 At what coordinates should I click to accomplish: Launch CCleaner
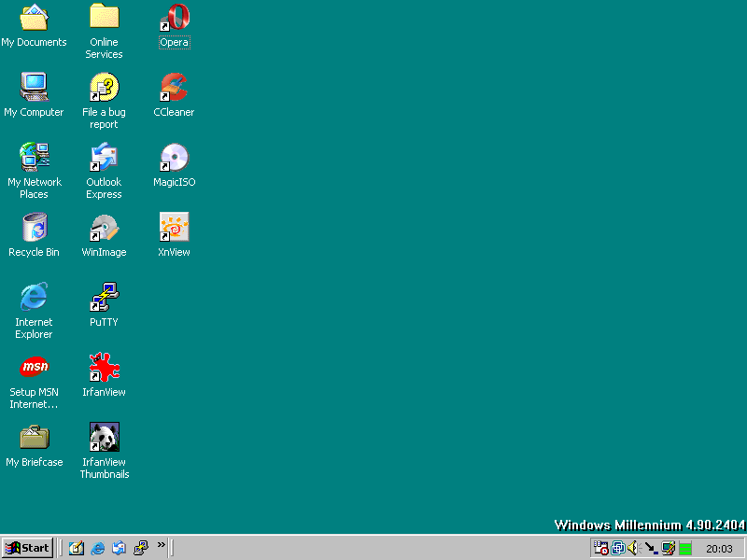pos(174,89)
